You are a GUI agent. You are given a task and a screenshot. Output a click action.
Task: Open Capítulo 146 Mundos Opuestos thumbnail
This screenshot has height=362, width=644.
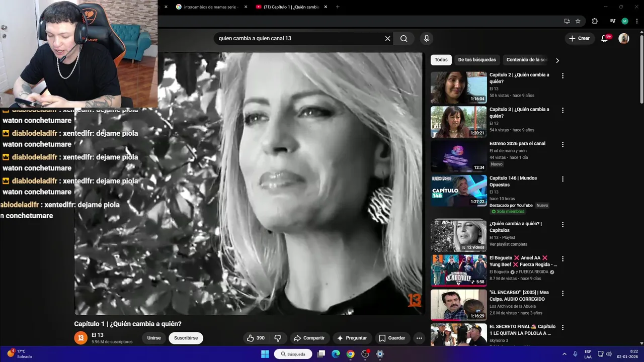point(459,191)
